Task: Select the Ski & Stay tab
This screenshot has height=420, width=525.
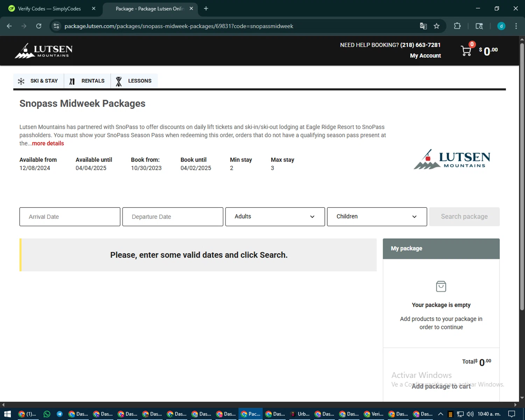Action: (38, 81)
